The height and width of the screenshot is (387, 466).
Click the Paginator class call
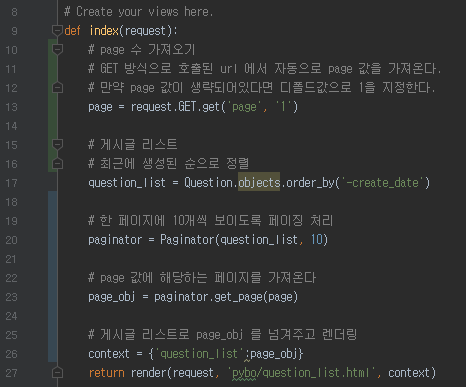click(x=187, y=240)
